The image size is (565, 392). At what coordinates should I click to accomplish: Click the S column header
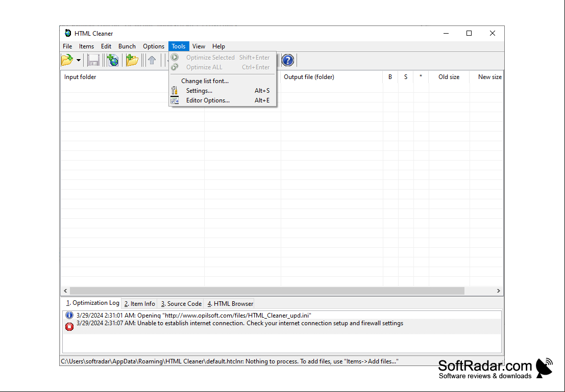tap(406, 77)
